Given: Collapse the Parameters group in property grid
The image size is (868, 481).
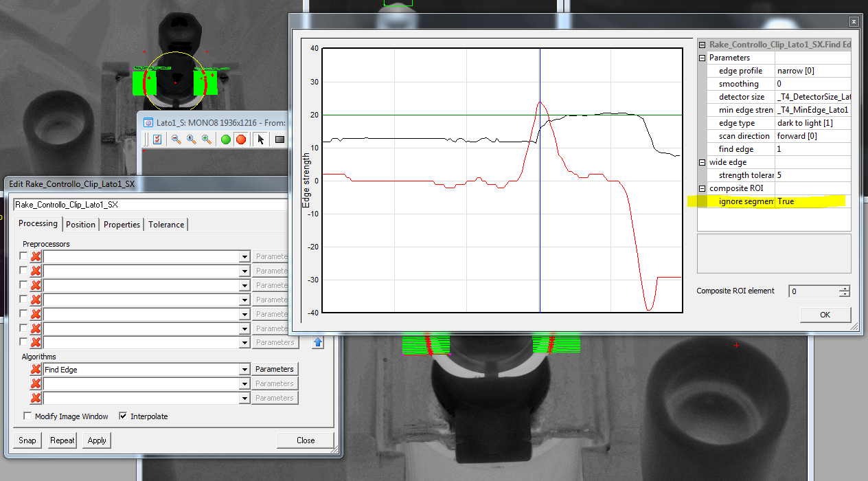Looking at the screenshot, I should click(702, 58).
